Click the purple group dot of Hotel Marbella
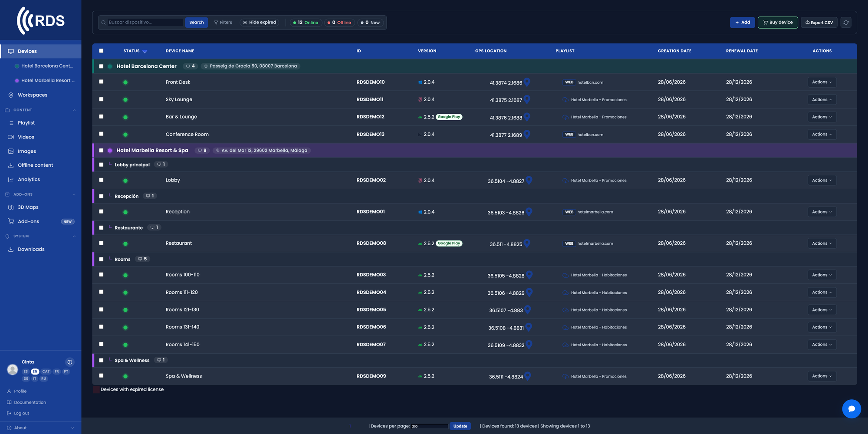The width and height of the screenshot is (868, 434). (x=110, y=151)
